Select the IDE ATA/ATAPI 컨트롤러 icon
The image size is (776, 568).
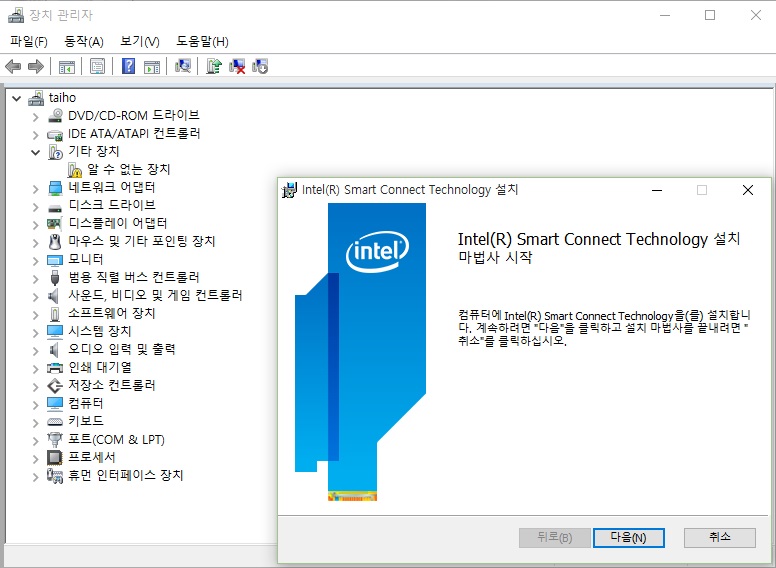[55, 134]
